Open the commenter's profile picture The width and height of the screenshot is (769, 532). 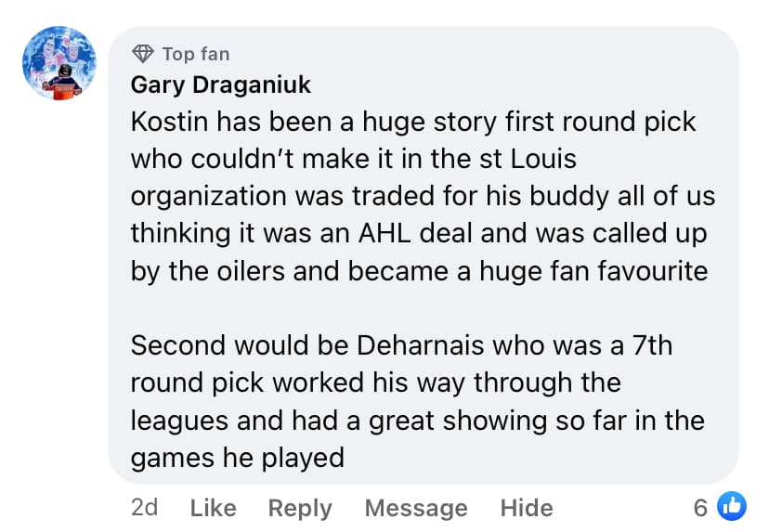[x=59, y=63]
